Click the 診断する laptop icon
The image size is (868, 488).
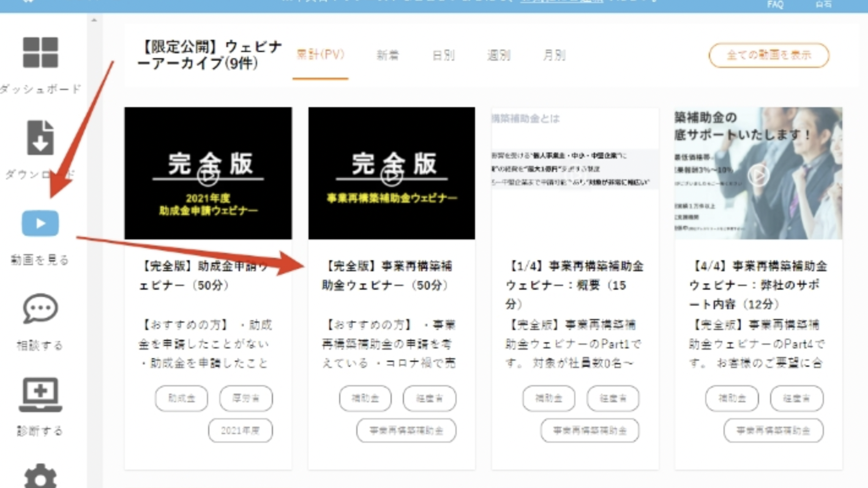pos(40,395)
